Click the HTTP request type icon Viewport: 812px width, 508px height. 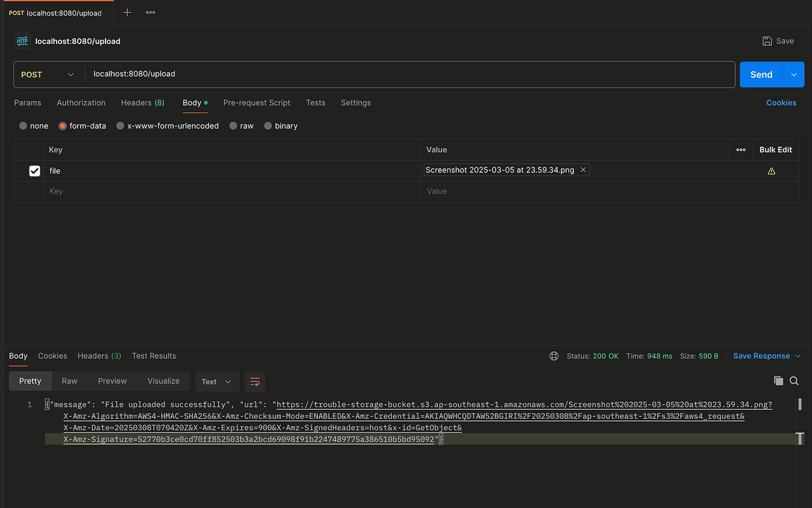(22, 41)
